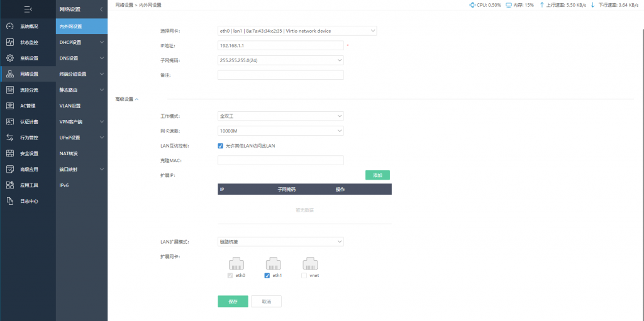The image size is (644, 321).
Task: Collapse the sidebar with the hamburger icon
Action: (28, 9)
